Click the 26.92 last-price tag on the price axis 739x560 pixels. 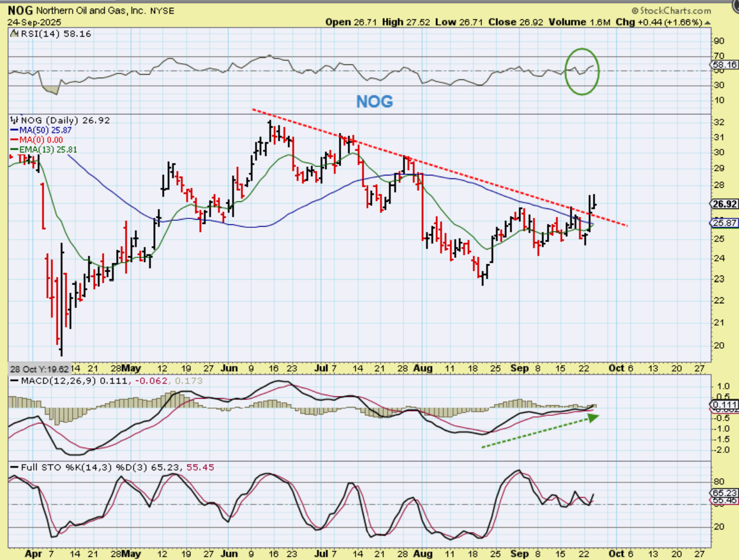[724, 204]
